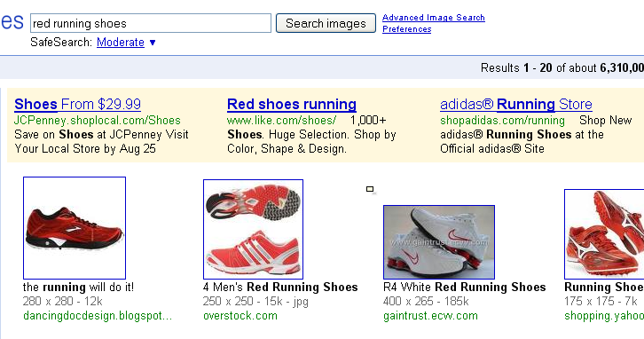Open the Shoes From $29.99 ad
The image size is (644, 339).
[78, 105]
